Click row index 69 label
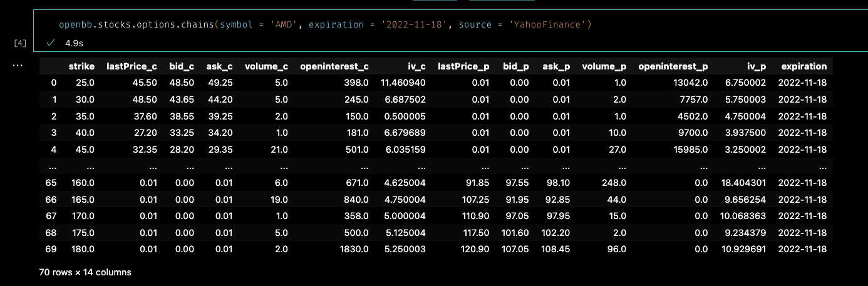 click(51, 250)
